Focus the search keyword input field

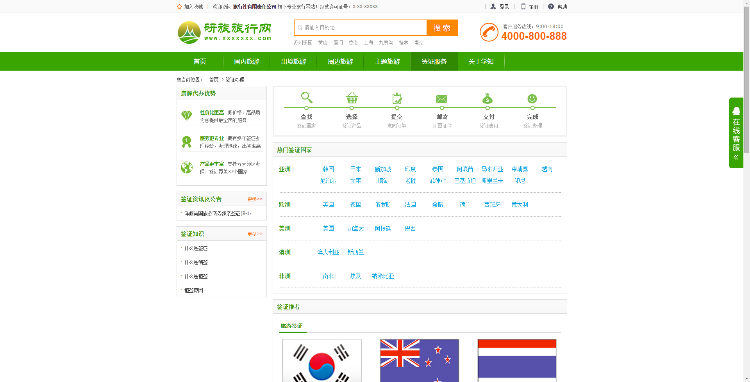tap(361, 28)
